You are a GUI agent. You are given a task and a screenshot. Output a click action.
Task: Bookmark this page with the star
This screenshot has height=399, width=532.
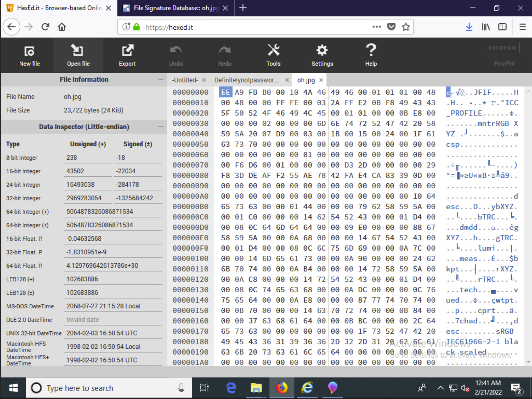[406, 27]
